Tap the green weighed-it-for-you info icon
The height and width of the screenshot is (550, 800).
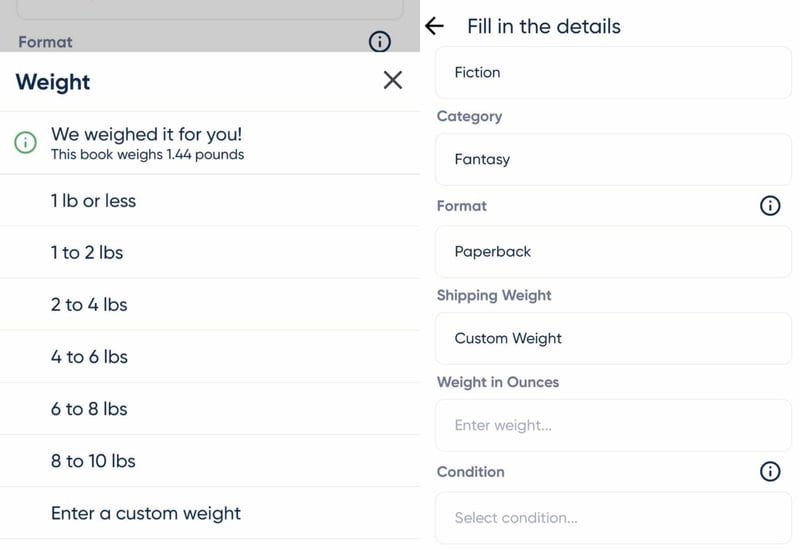tap(26, 143)
